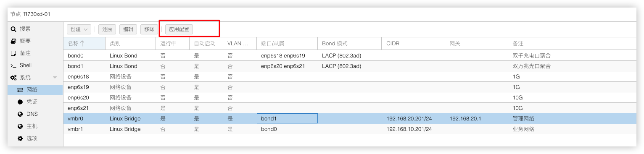Image resolution: width=644 pixels, height=154 pixels.
Task: Expand the 创建 dropdown button
Action: [x=79, y=29]
